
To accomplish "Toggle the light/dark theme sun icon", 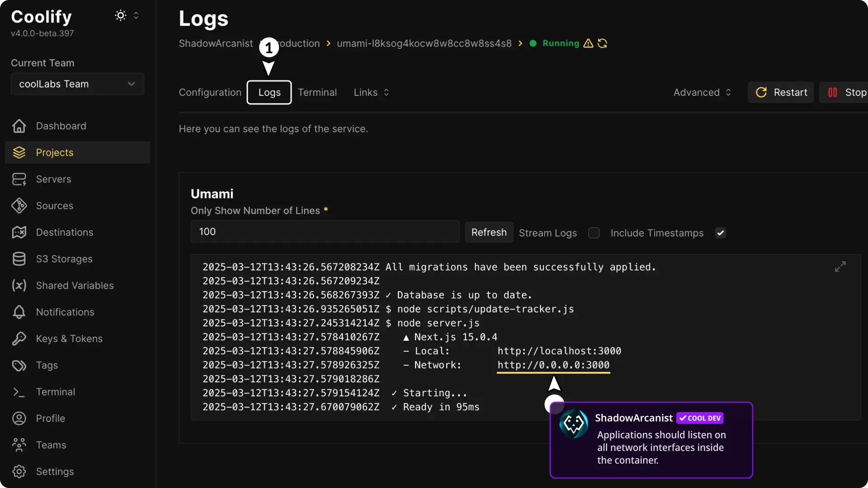I will 120,15.
